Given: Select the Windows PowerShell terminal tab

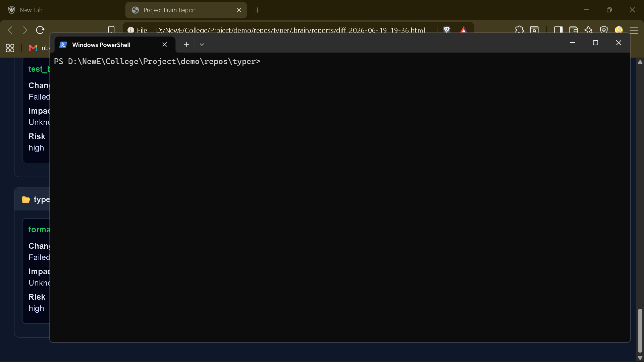Looking at the screenshot, I should pos(115,45).
